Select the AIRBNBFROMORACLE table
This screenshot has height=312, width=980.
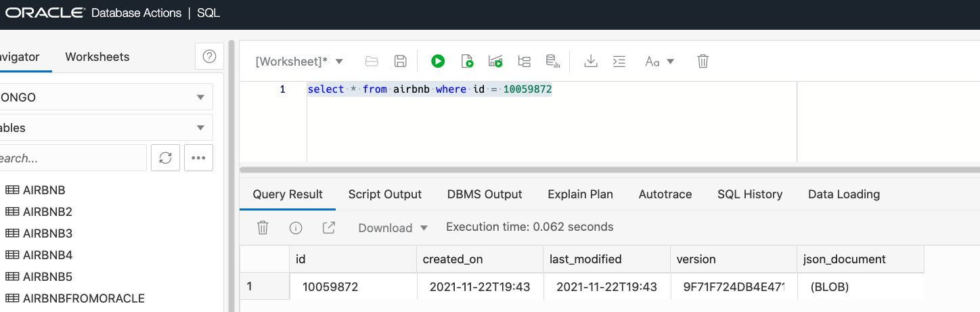[84, 298]
